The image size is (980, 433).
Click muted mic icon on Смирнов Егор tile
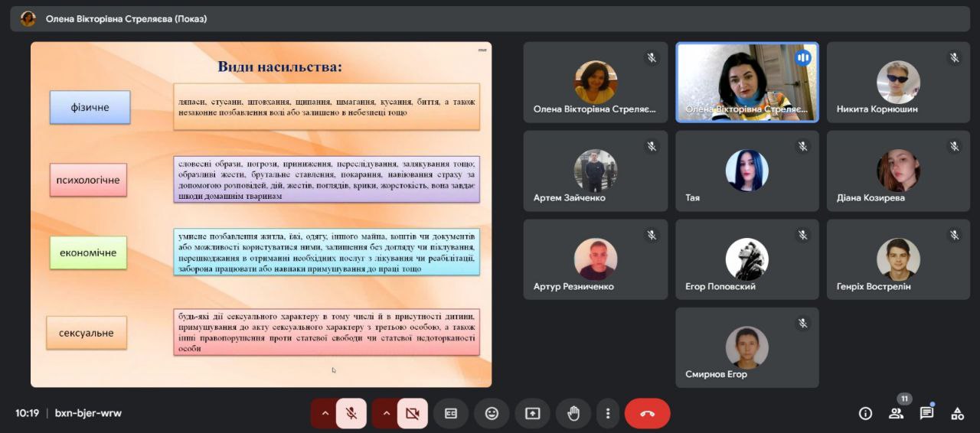802,324
